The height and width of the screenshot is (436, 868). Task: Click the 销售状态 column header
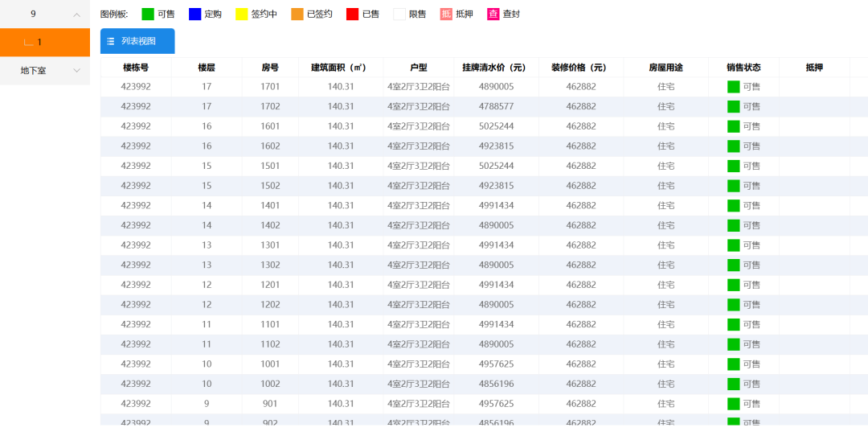click(743, 68)
